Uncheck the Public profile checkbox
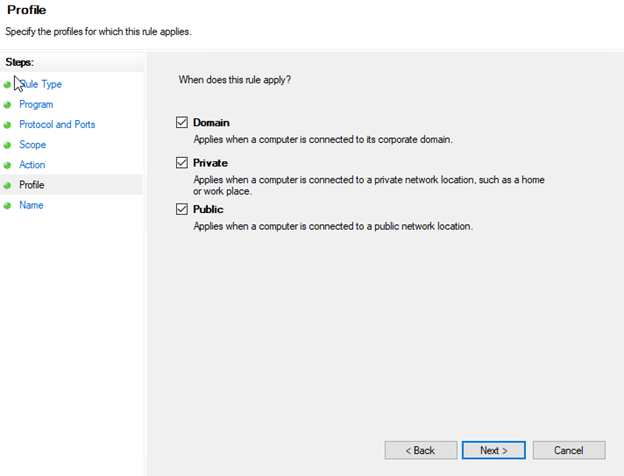624x476 pixels. click(x=182, y=209)
